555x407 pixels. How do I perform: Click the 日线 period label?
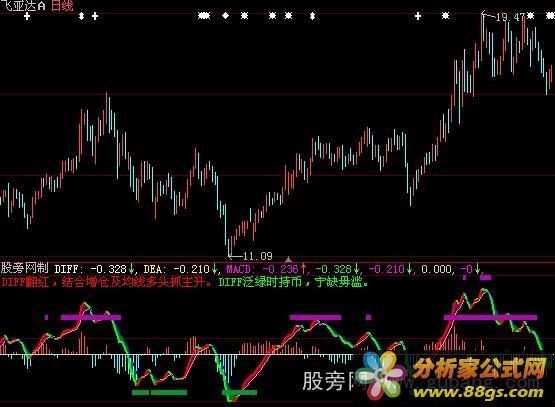point(62,5)
